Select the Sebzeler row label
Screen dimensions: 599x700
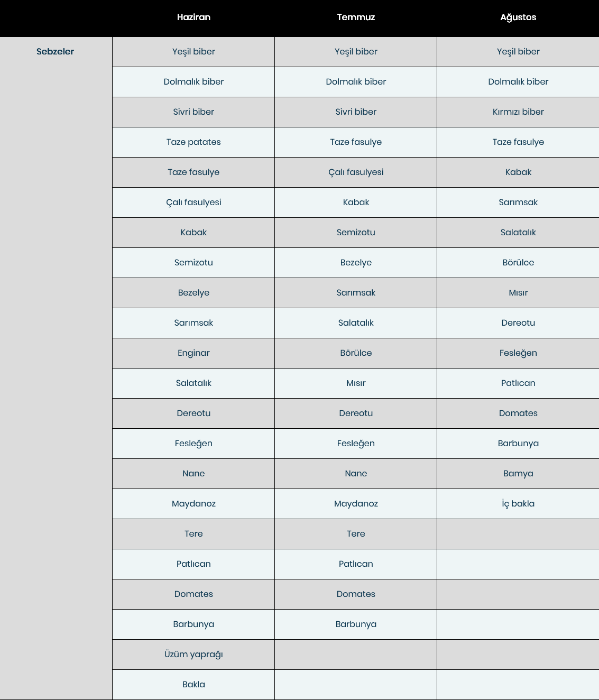[55, 52]
